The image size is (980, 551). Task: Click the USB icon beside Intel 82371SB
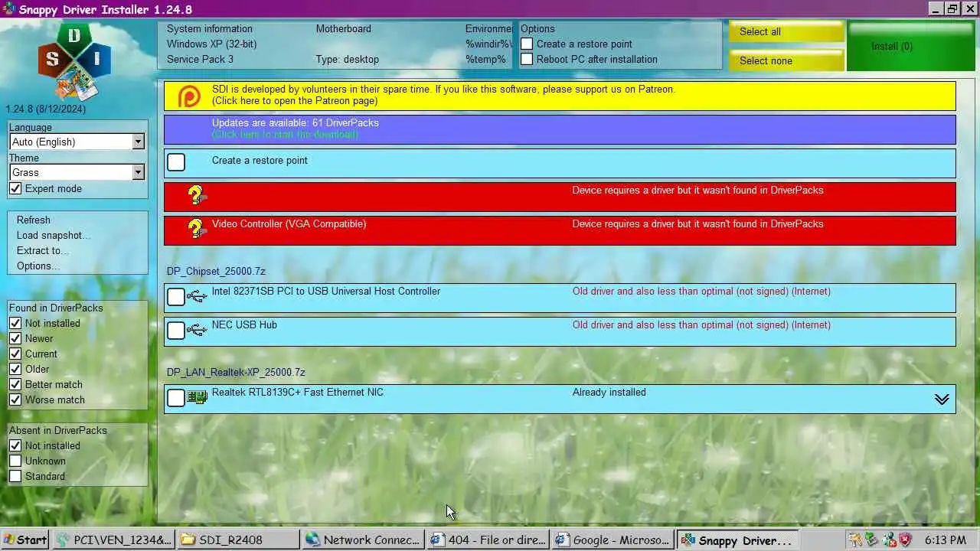(197, 296)
